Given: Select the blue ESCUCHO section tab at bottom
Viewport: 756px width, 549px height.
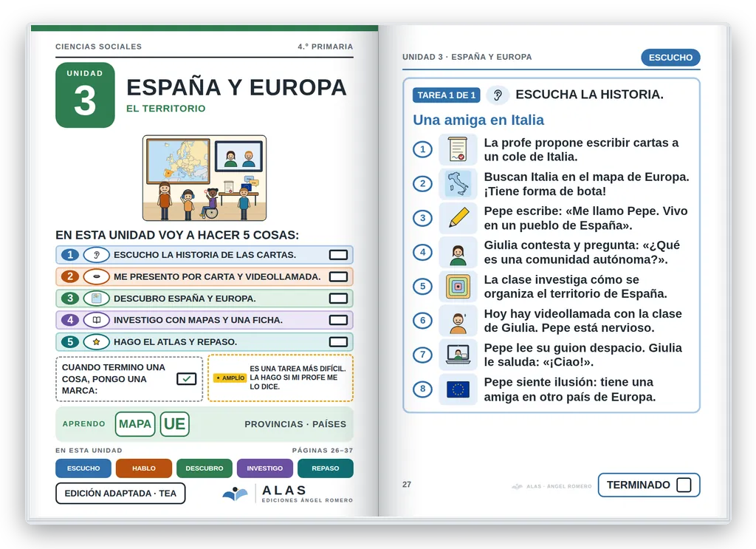Looking at the screenshot, I should click(x=83, y=468).
